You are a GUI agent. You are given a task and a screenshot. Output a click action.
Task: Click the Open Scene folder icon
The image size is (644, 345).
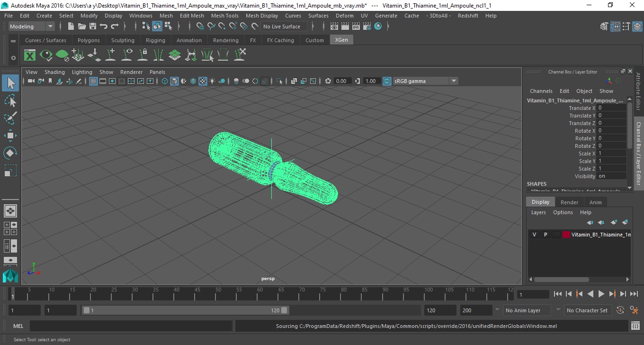[82, 27]
